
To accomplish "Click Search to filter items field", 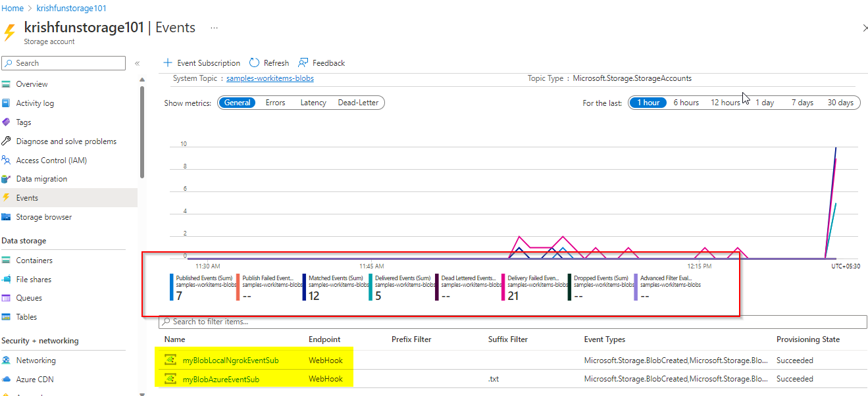I will tap(513, 322).
